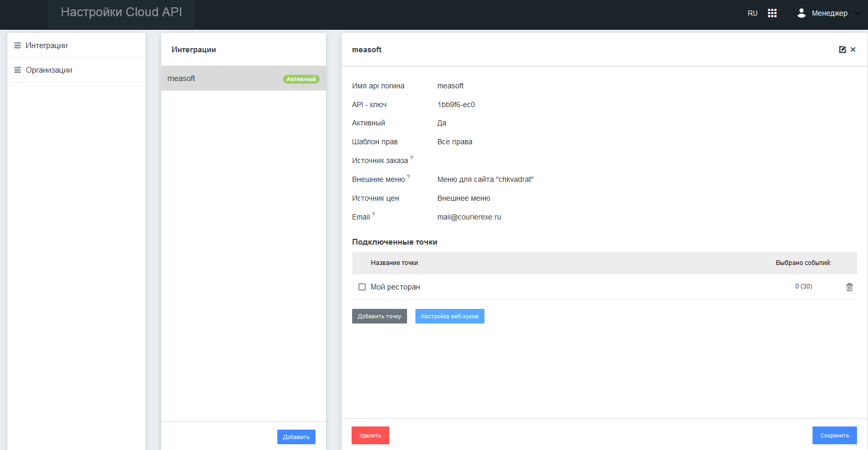Click the Менеджер user name
This screenshot has height=450, width=868.
coord(829,13)
